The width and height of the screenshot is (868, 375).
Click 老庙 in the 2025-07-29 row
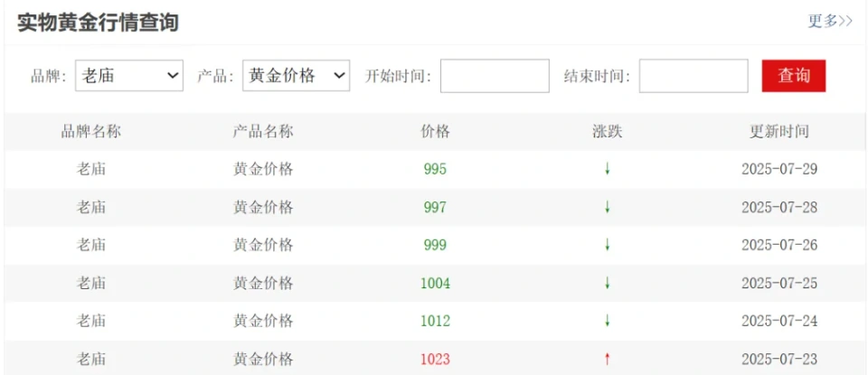pos(90,169)
